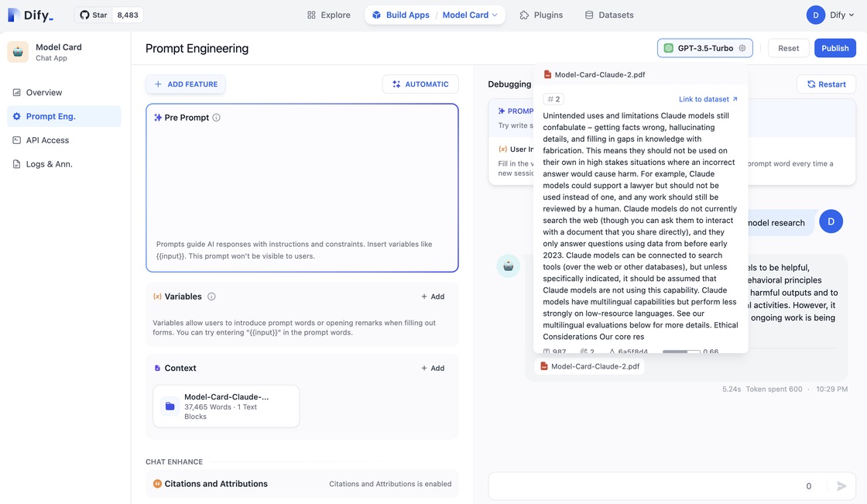
Task: Click the AUTOMATIC prompt generation button
Action: pyautogui.click(x=420, y=84)
